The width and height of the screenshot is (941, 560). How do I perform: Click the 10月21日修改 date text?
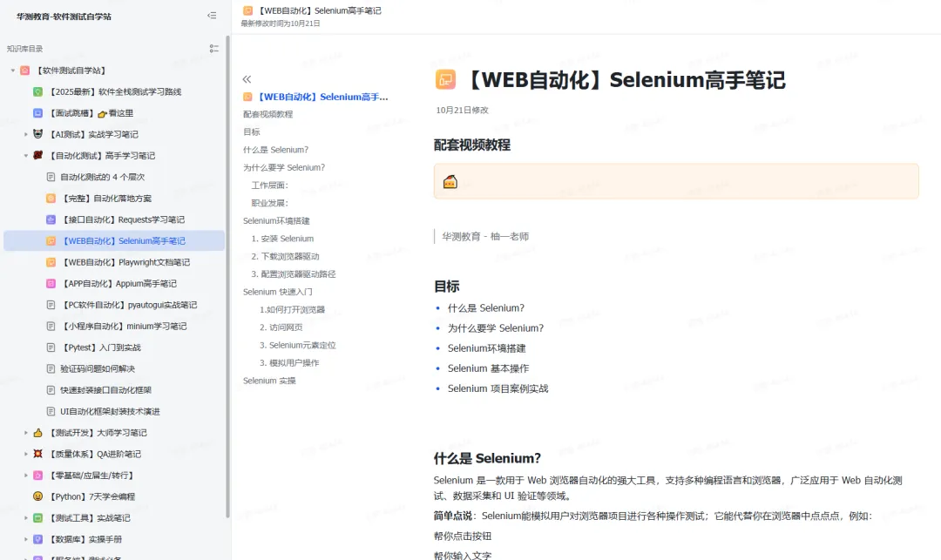[462, 110]
